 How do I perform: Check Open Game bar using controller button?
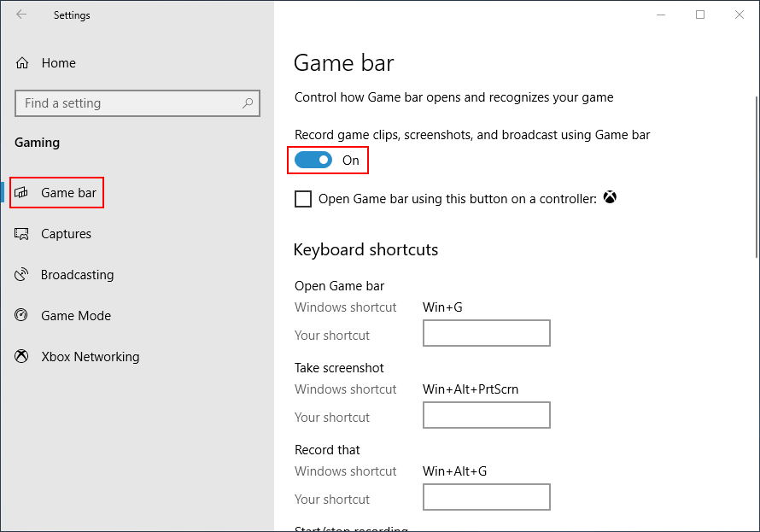pos(303,199)
